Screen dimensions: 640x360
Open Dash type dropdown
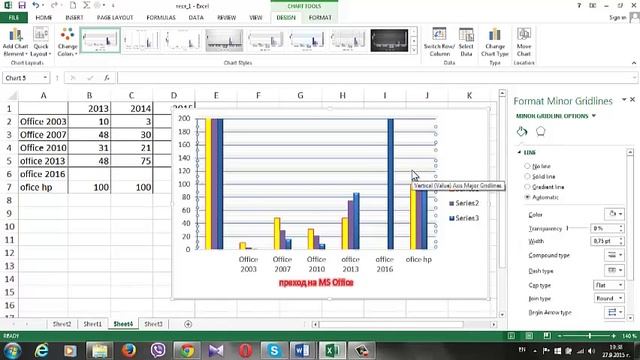614,270
